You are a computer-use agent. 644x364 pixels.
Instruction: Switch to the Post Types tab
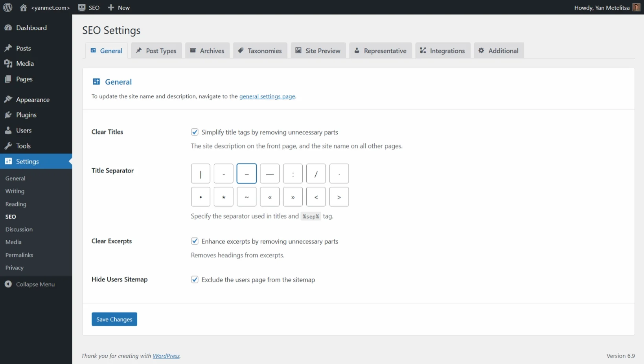(x=156, y=51)
